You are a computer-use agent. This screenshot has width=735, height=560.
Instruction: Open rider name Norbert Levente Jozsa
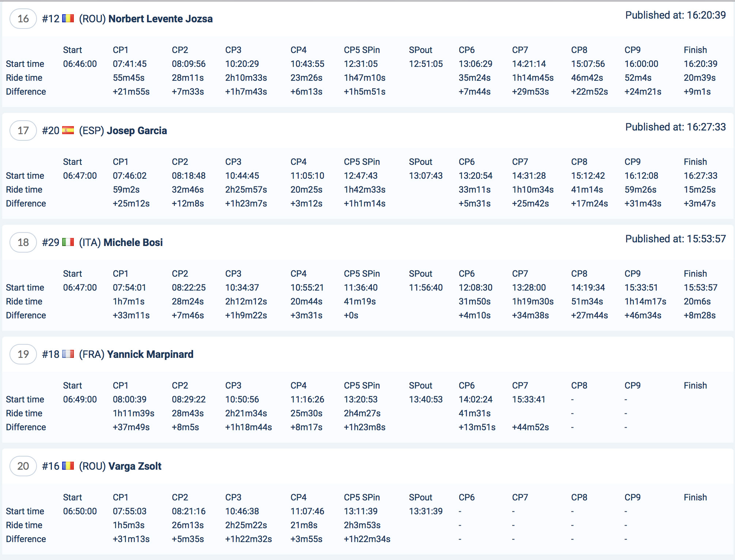(160, 19)
